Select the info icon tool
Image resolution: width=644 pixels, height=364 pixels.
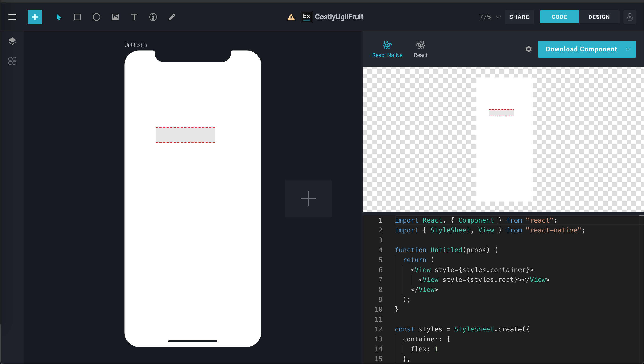click(x=153, y=17)
